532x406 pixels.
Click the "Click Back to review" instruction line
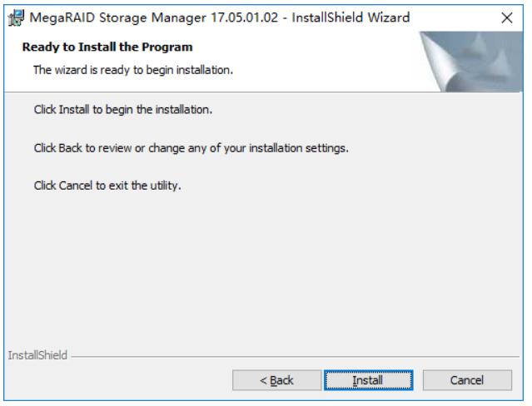pos(191,148)
